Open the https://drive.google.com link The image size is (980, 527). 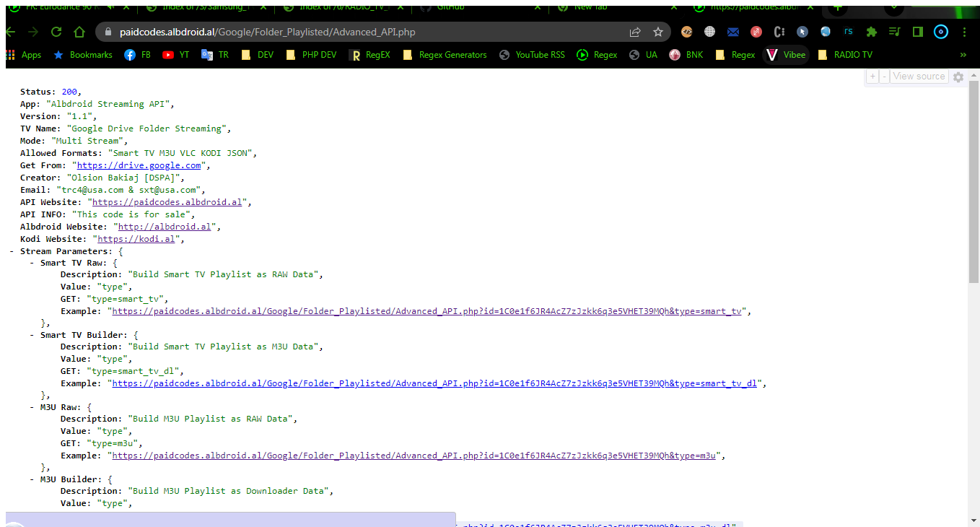tap(139, 165)
